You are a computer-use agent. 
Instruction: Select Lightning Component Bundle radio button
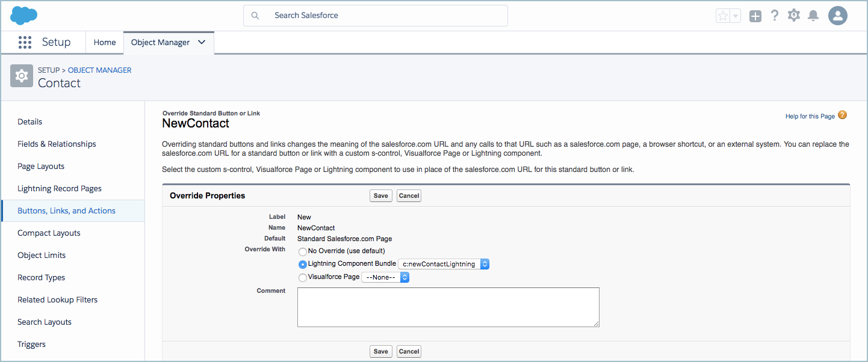[303, 264]
